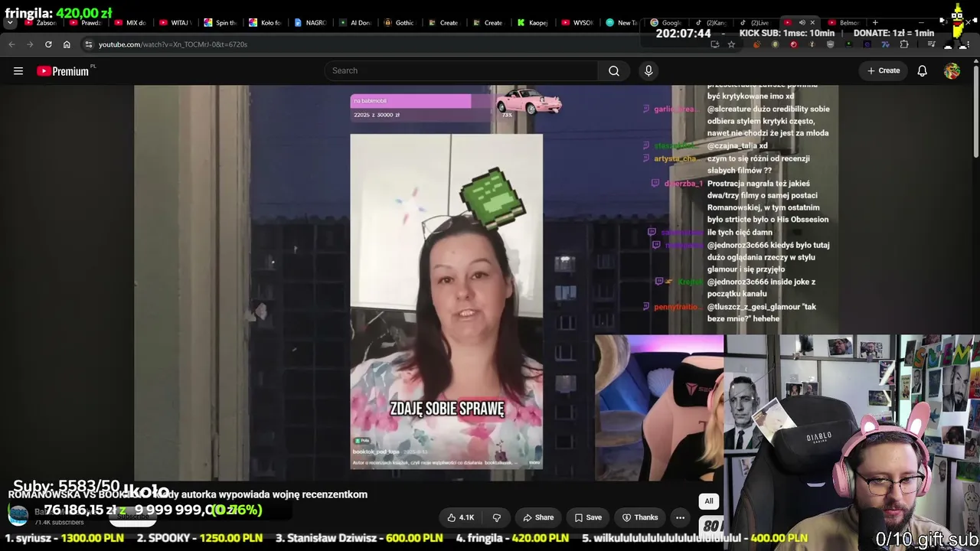This screenshot has width=980, height=551.
Task: Switch to the Belmon tab
Action: 844,23
